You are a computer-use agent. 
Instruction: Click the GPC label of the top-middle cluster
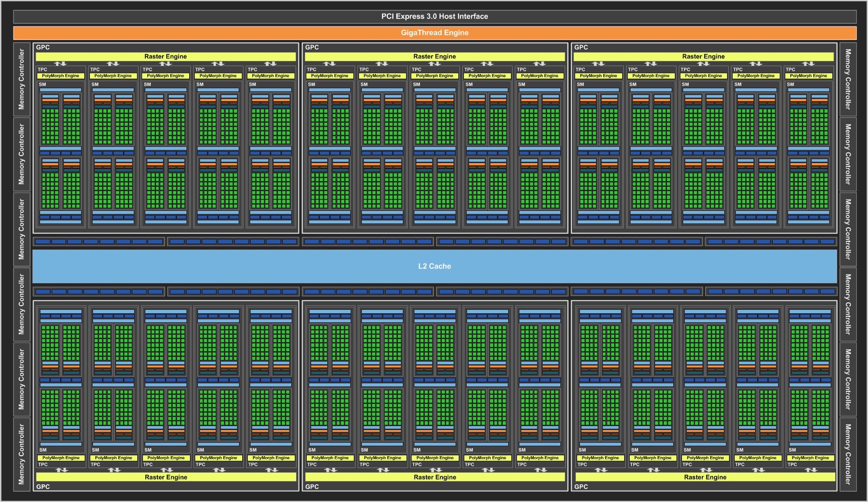[x=312, y=47]
